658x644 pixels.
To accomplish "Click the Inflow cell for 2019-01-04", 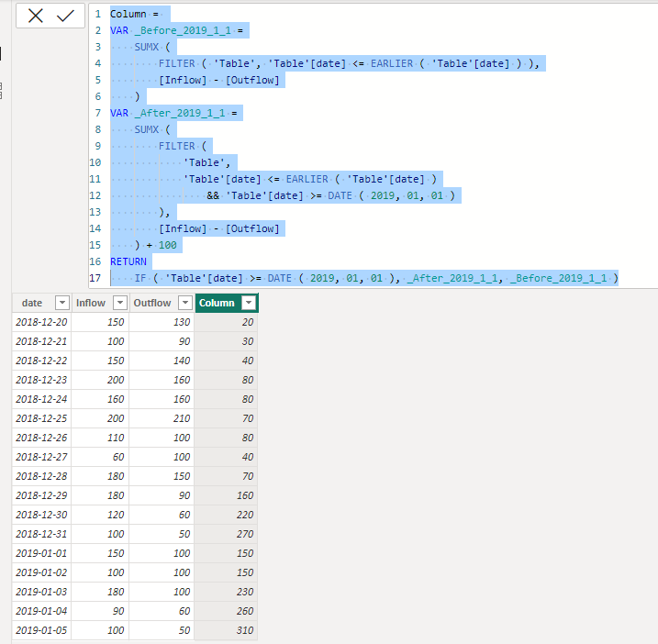I will 100,611.
